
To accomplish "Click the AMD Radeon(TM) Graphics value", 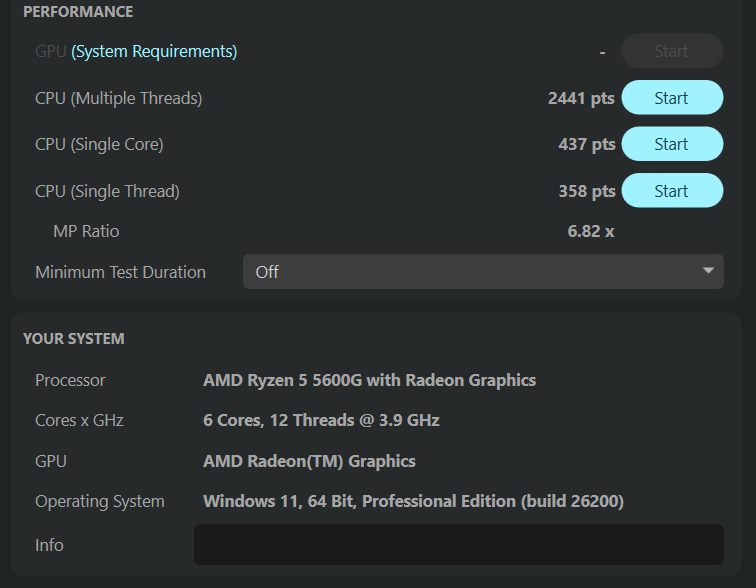I will pos(309,461).
